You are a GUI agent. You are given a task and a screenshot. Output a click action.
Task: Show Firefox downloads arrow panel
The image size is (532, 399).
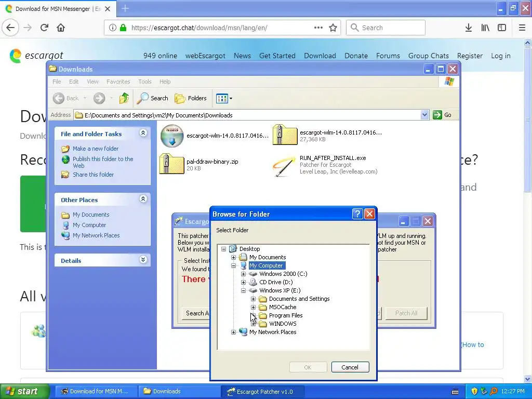[x=469, y=28]
